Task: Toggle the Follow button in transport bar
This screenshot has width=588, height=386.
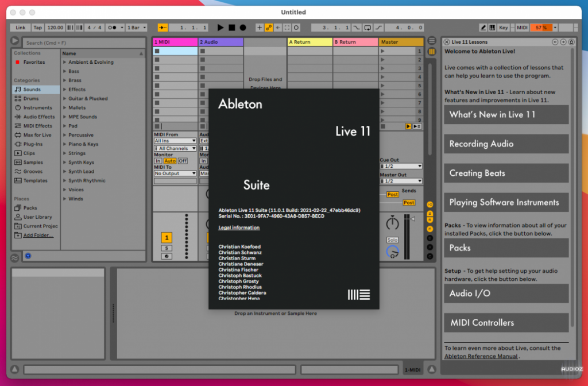Action: 163,28
